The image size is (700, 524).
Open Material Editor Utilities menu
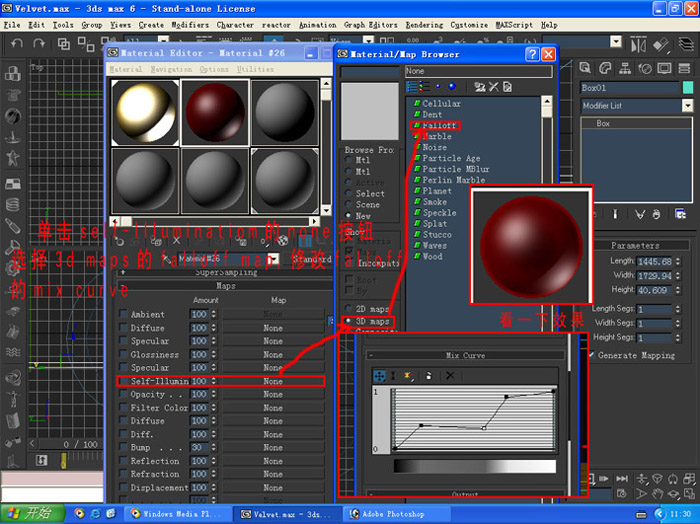(x=255, y=69)
